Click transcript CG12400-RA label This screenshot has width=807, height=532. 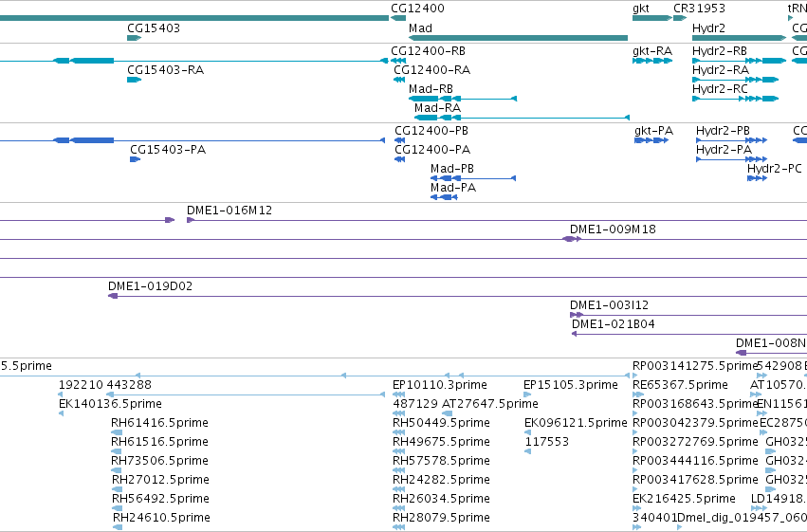point(431,70)
